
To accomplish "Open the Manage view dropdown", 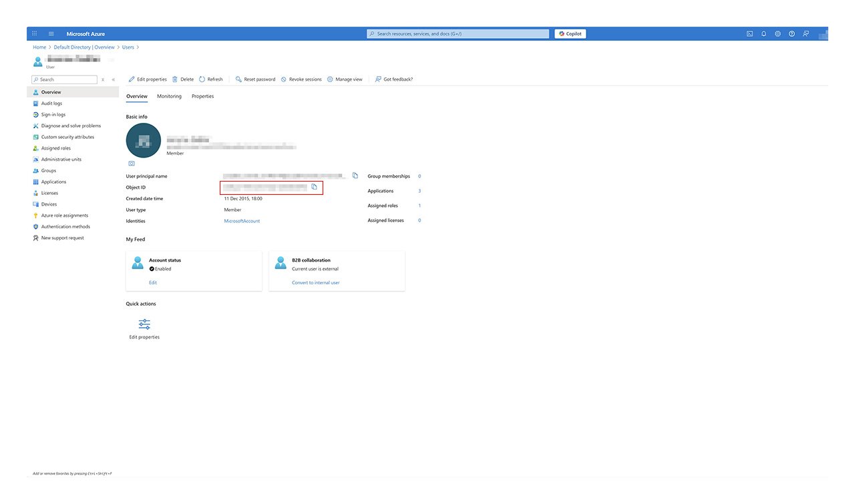I will coord(345,79).
